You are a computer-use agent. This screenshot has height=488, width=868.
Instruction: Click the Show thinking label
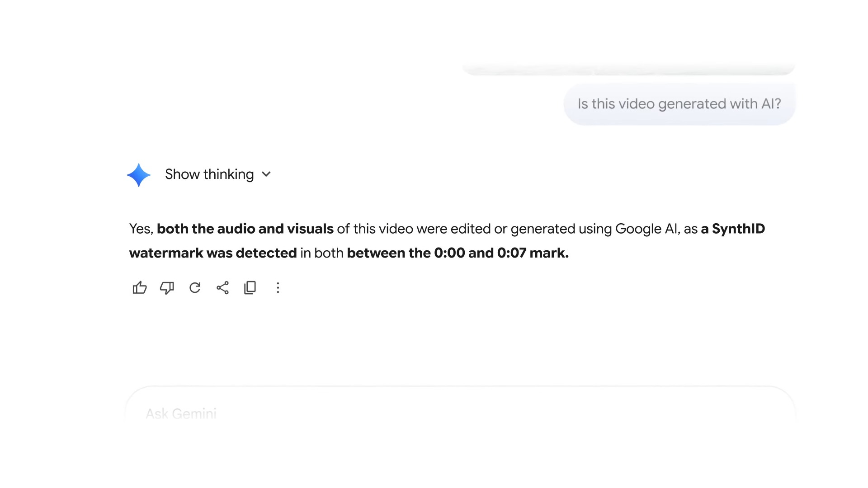pos(209,174)
